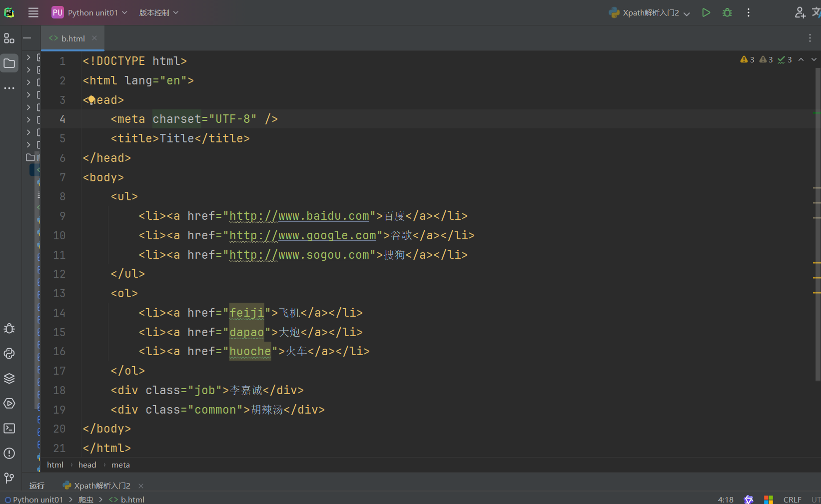The width and height of the screenshot is (821, 504).
Task: Select the html breadcrumb
Action: [55, 465]
